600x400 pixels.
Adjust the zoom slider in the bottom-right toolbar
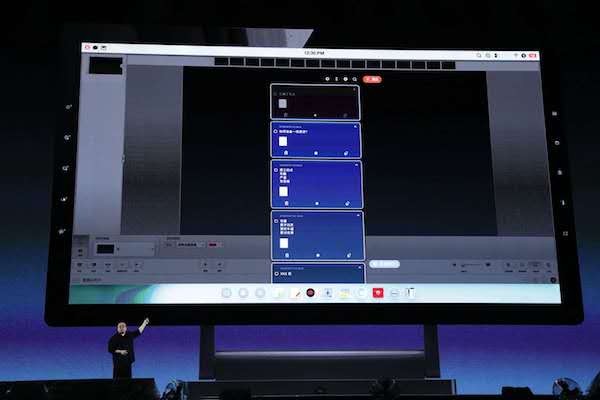tap(471, 265)
